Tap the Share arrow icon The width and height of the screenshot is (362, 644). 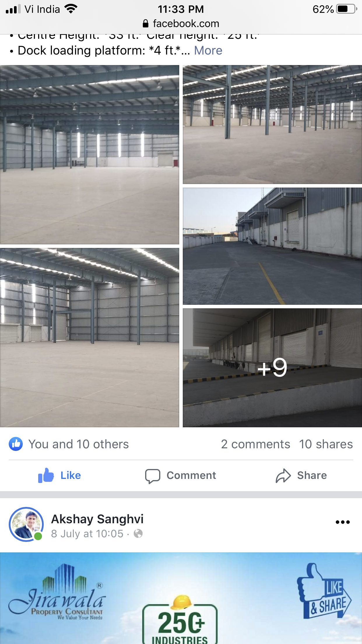(283, 476)
